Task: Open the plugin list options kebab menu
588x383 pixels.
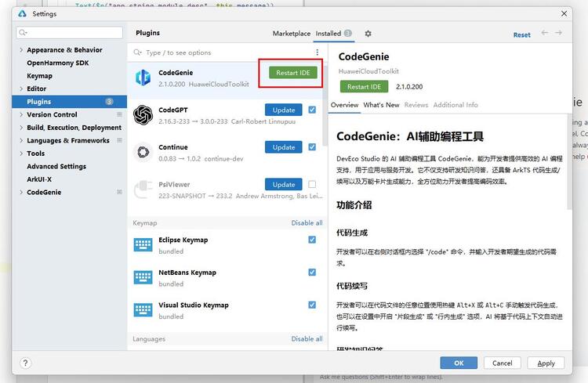Action: pos(318,52)
